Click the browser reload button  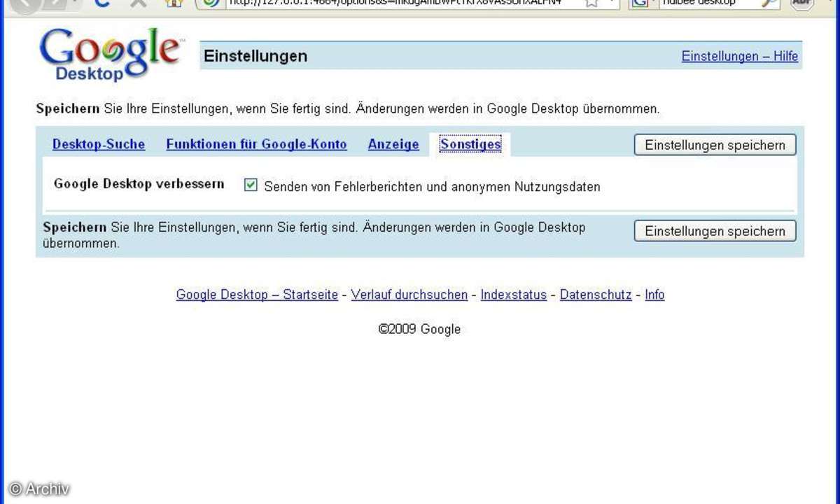tap(103, 3)
